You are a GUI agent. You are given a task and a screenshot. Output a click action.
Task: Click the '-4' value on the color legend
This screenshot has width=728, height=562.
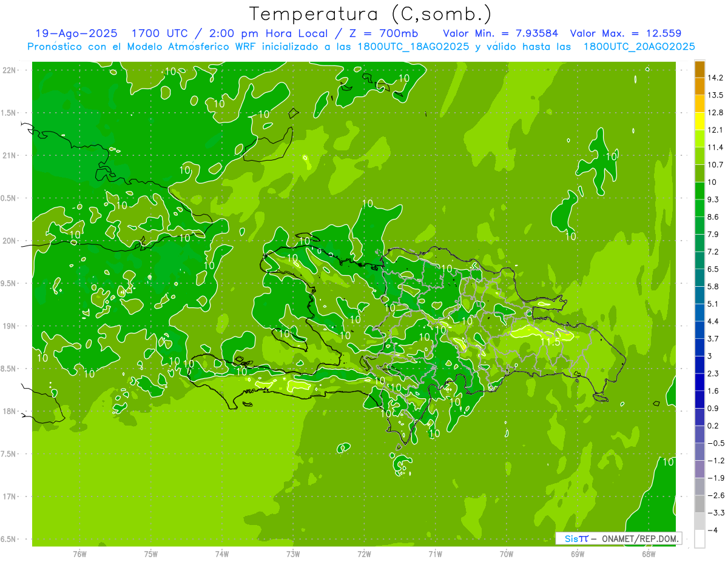pyautogui.click(x=713, y=530)
